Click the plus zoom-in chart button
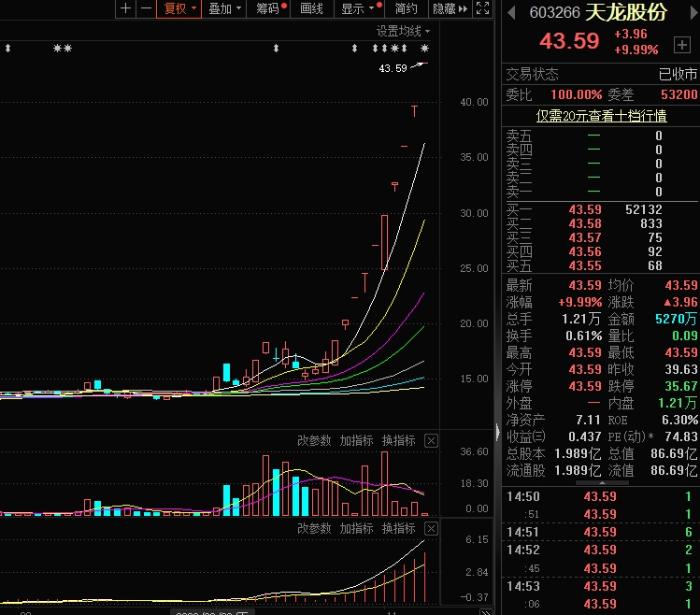This screenshot has height=615, width=700. pyautogui.click(x=126, y=9)
